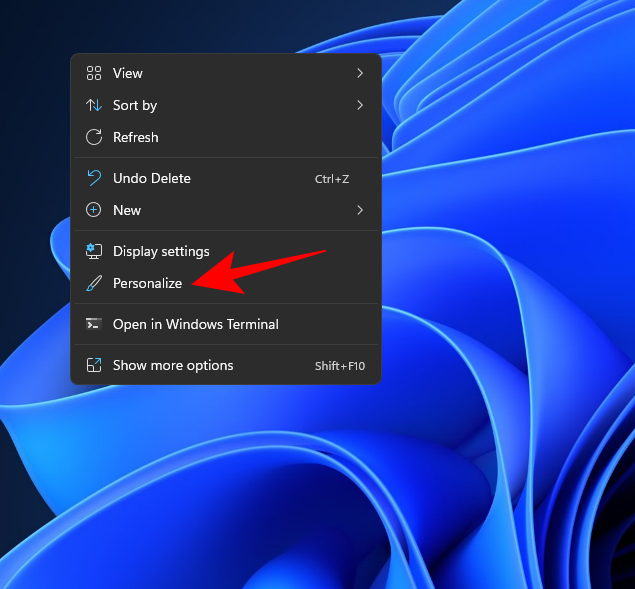
Task: Select the Open in Windows Terminal text
Action: pos(195,324)
